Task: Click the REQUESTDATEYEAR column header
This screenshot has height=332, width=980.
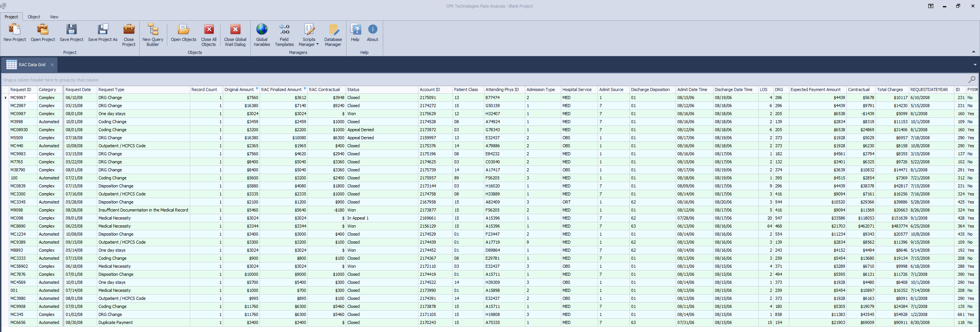Action: pyautogui.click(x=931, y=90)
